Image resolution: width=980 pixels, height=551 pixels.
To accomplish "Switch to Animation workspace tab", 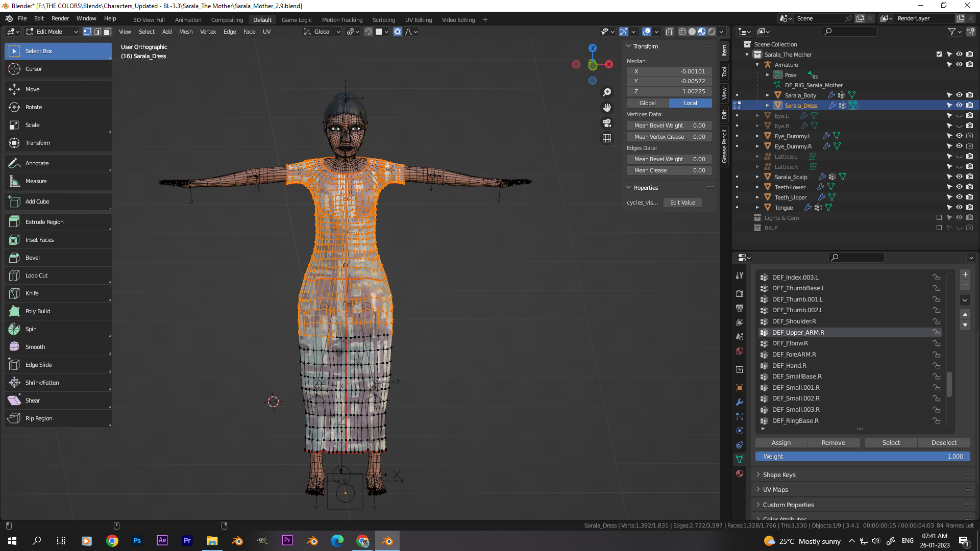I will (188, 20).
